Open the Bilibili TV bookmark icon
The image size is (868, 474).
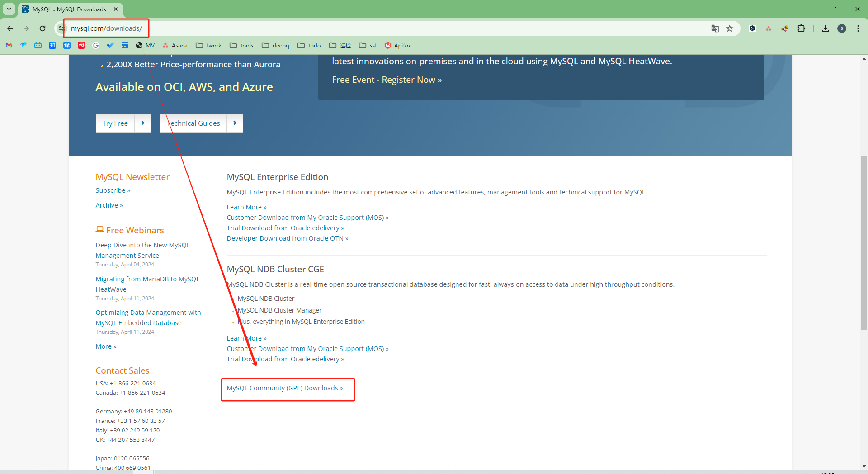tap(38, 45)
